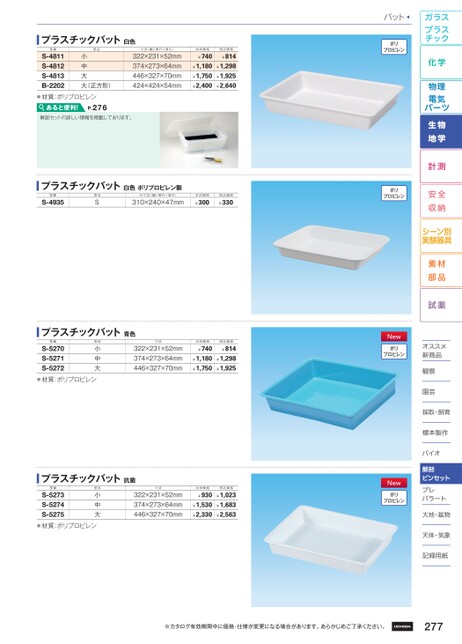Open the page 276 reference link
462x644 pixels.
[97, 108]
